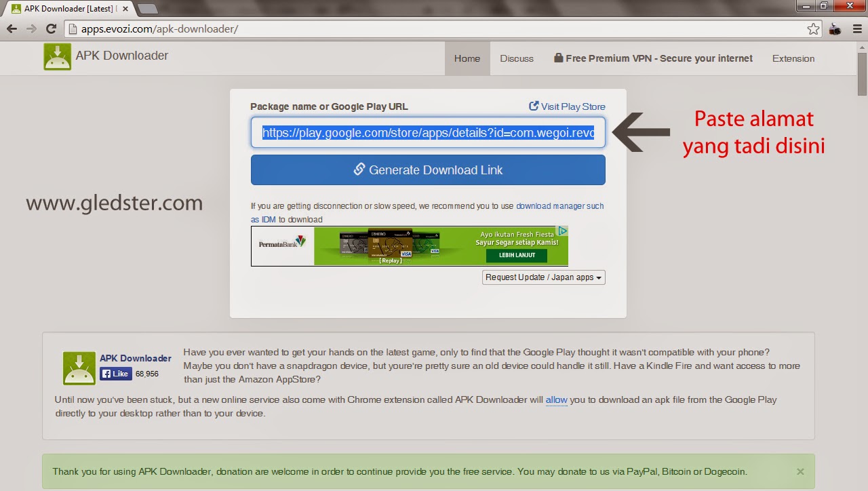Click the APK Downloader android logo in header
The width and height of the screenshot is (868, 491).
click(x=57, y=56)
